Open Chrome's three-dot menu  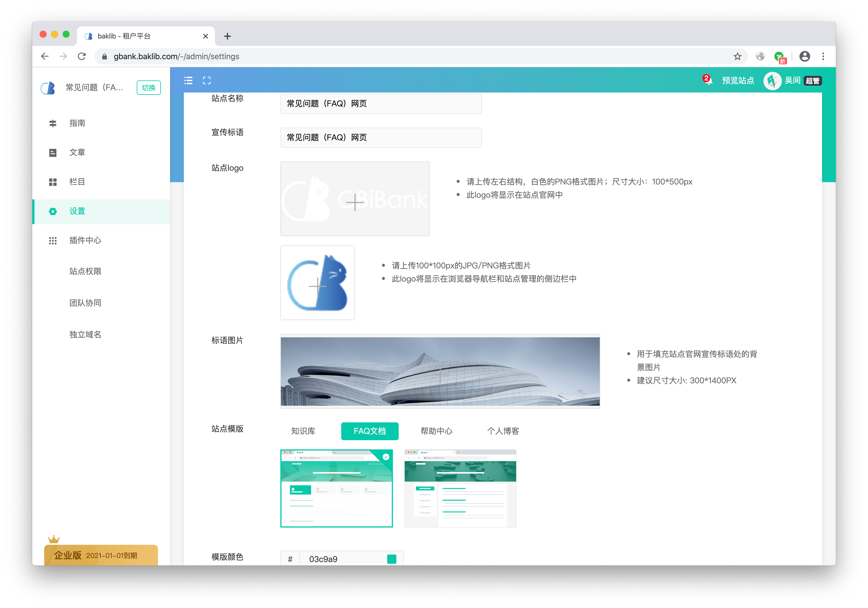[x=823, y=56]
